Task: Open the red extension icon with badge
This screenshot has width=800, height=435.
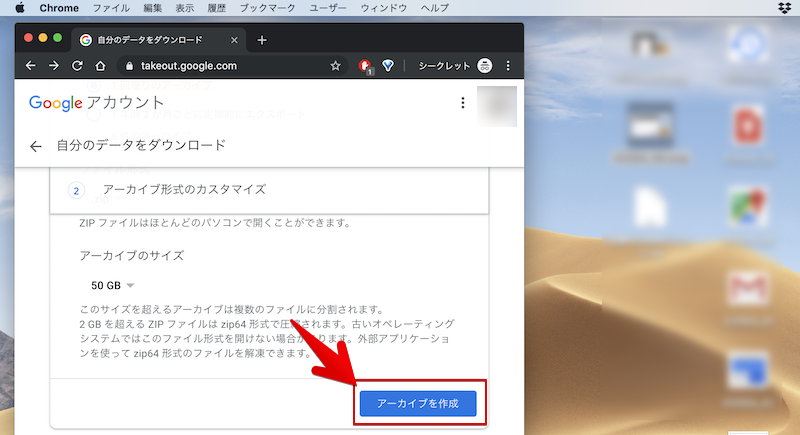Action: [365, 66]
